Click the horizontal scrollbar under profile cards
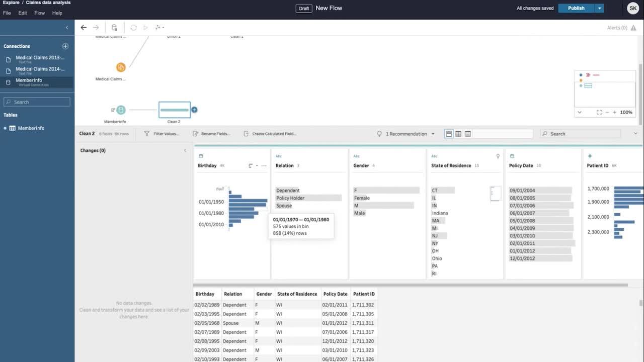The height and width of the screenshot is (362, 644). click(x=411, y=285)
